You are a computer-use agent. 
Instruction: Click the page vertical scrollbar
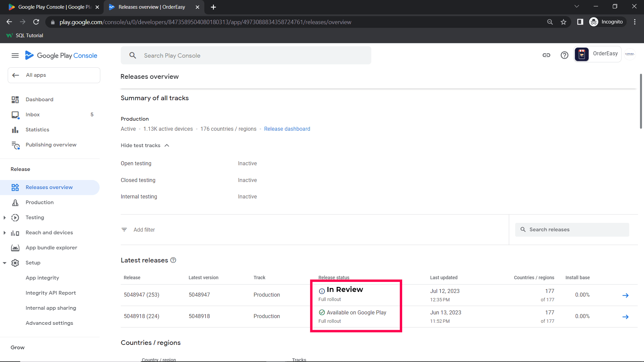641,101
